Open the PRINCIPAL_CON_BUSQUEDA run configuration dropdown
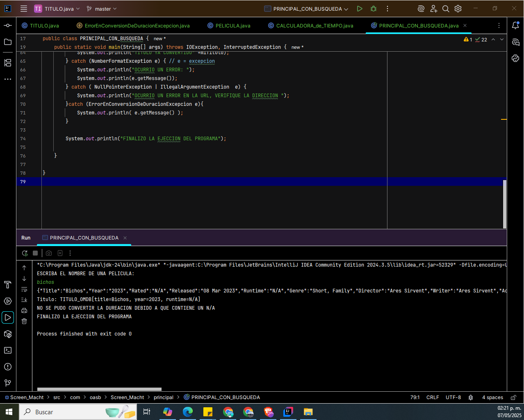The height and width of the screenshot is (420, 524). 306,9
